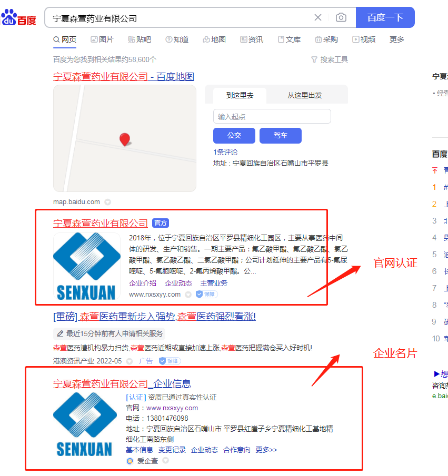448x476 pixels.
Task: Open the blue 企业动态 link in company card
Action: pyautogui.click(x=205, y=450)
